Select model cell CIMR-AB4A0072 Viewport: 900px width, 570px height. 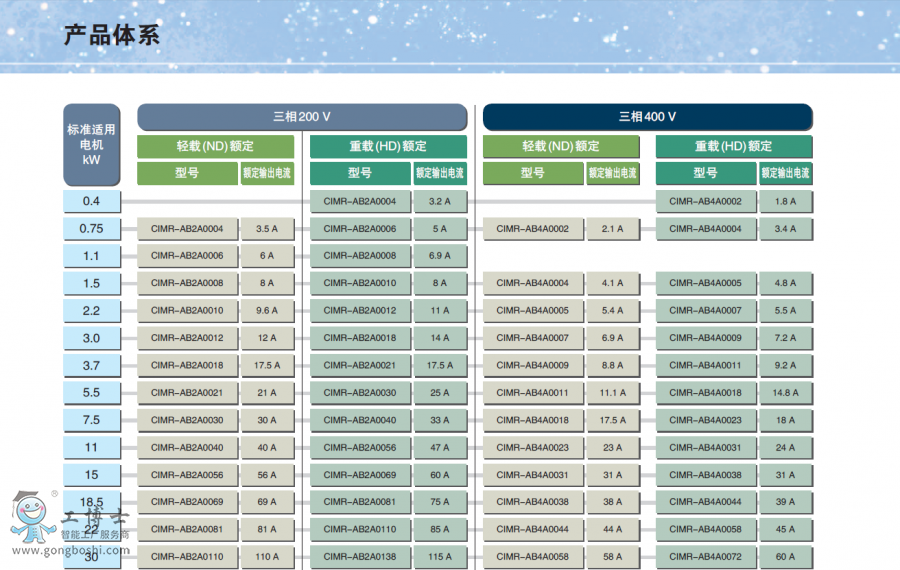pos(705,556)
